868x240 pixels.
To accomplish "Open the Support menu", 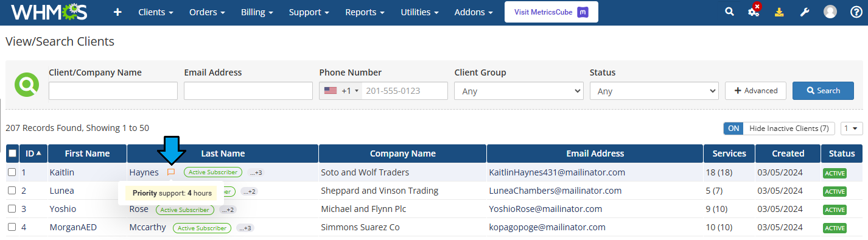I will (x=309, y=12).
